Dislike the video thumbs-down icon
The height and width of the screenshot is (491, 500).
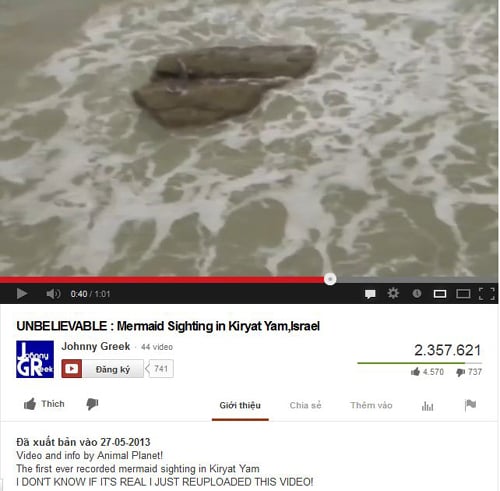click(92, 404)
